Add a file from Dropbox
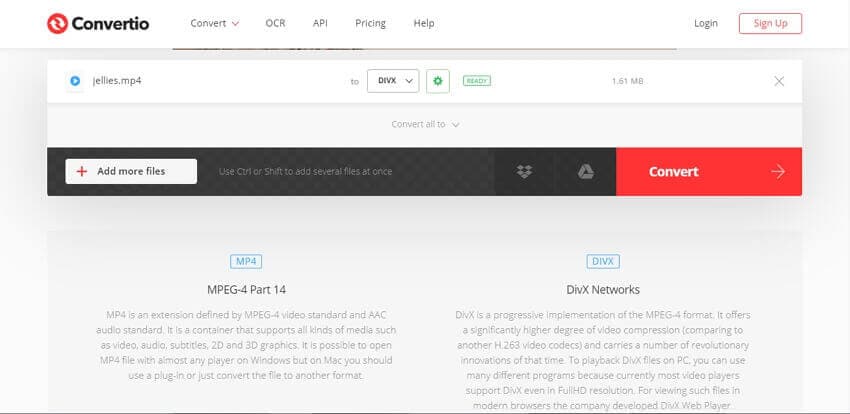 [x=524, y=172]
